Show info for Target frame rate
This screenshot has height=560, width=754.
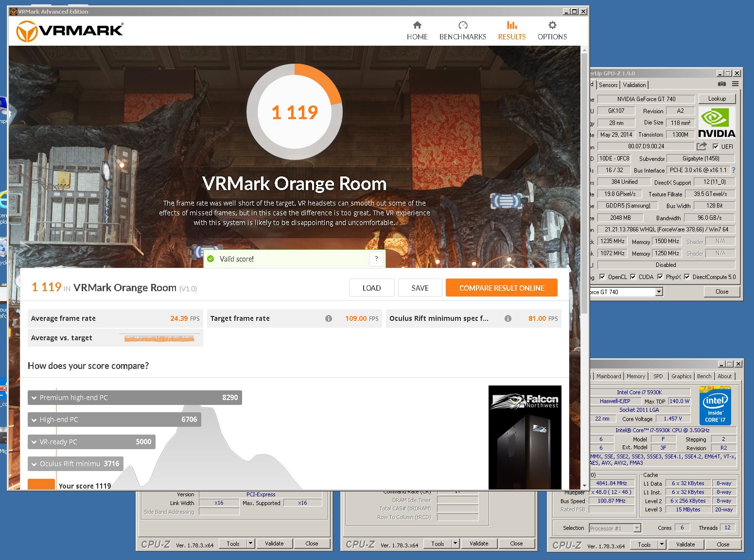coord(329,319)
